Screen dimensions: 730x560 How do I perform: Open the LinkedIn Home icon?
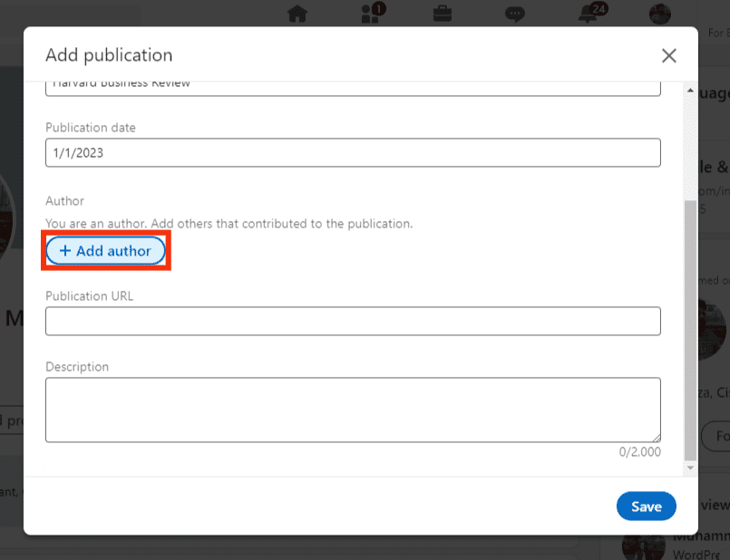click(297, 14)
